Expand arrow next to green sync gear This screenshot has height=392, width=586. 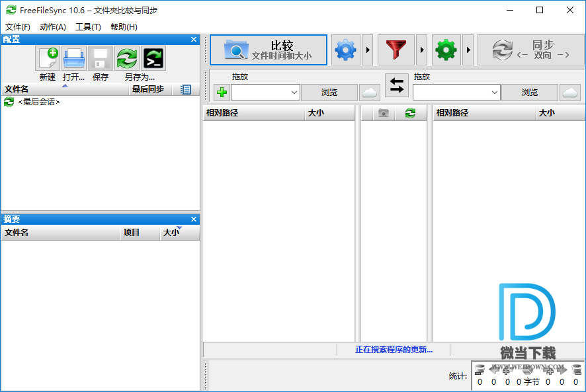point(468,50)
